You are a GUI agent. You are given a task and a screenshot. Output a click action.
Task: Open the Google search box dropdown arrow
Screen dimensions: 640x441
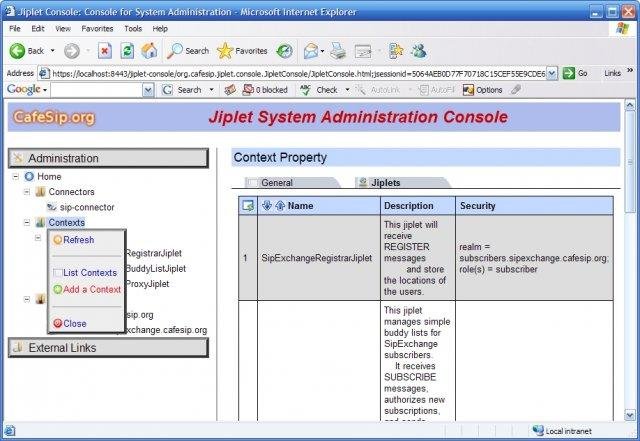click(x=148, y=90)
